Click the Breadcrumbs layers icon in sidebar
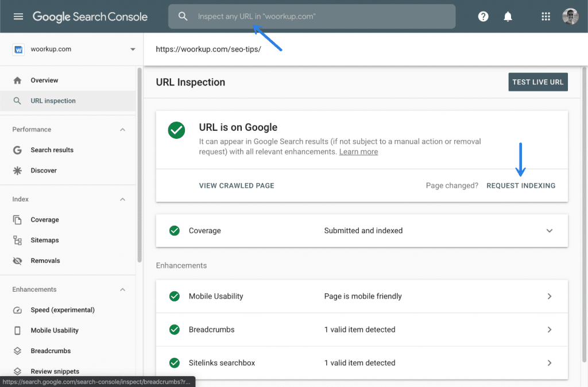The image size is (588, 387). click(17, 351)
